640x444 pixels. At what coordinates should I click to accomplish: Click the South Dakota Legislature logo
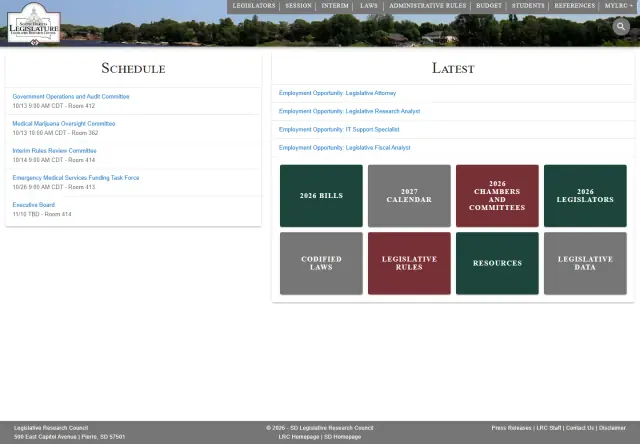click(34, 24)
